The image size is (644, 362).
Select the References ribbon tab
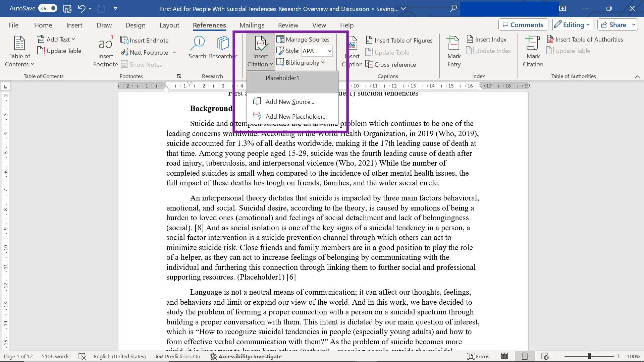[209, 25]
